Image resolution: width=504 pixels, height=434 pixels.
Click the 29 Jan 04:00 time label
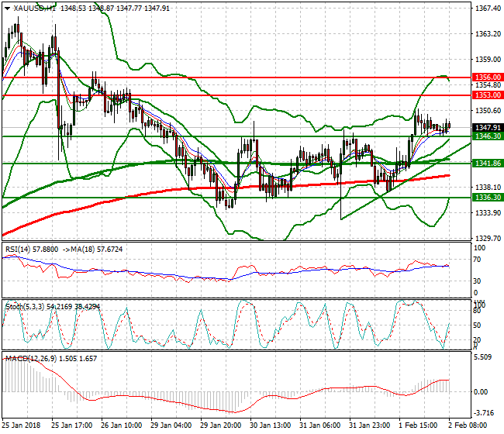click(171, 425)
